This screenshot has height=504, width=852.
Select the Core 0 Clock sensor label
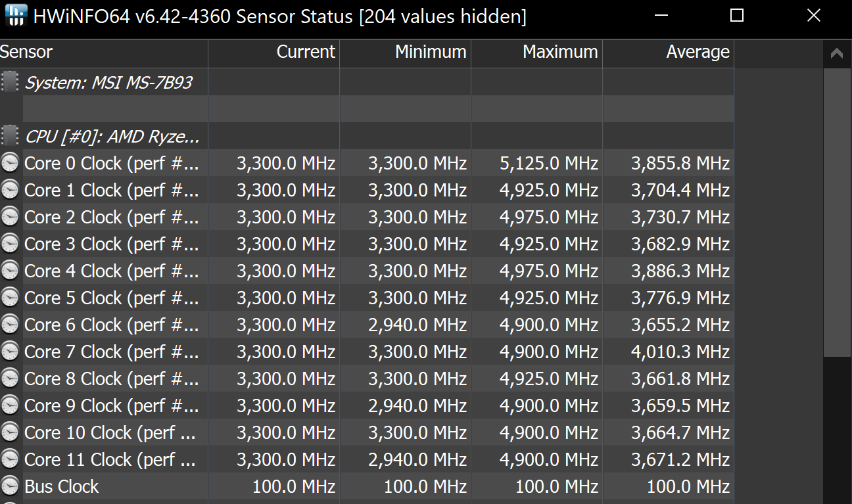[111, 163]
